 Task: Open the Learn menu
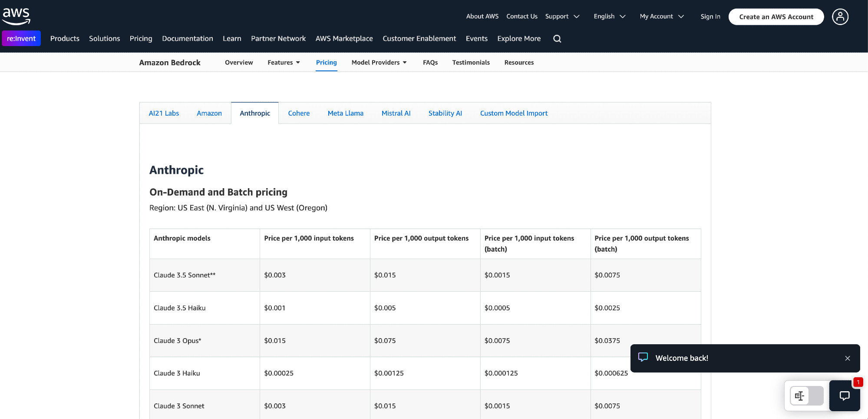coord(232,39)
